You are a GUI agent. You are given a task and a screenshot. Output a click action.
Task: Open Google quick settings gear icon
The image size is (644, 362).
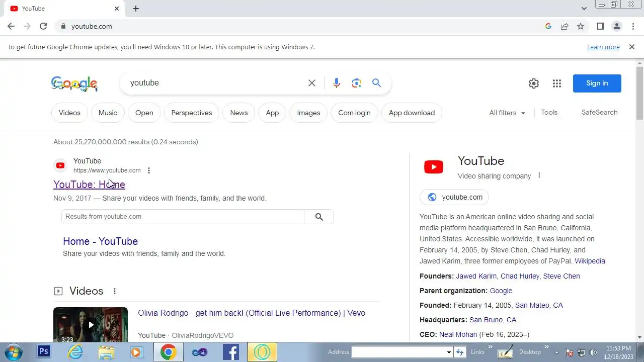click(x=534, y=83)
